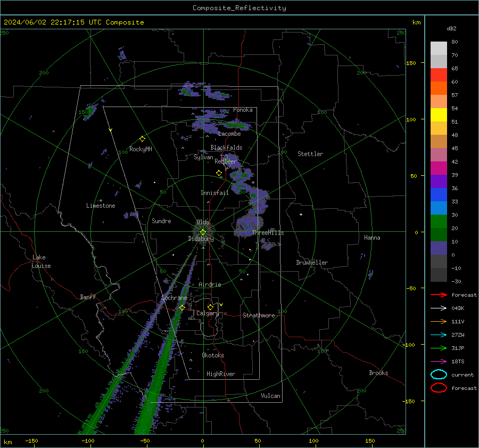Viewport: 479px width, 448px height.
Task: Select the light gray 70–80 dBZ swatch
Action: [x=439, y=48]
